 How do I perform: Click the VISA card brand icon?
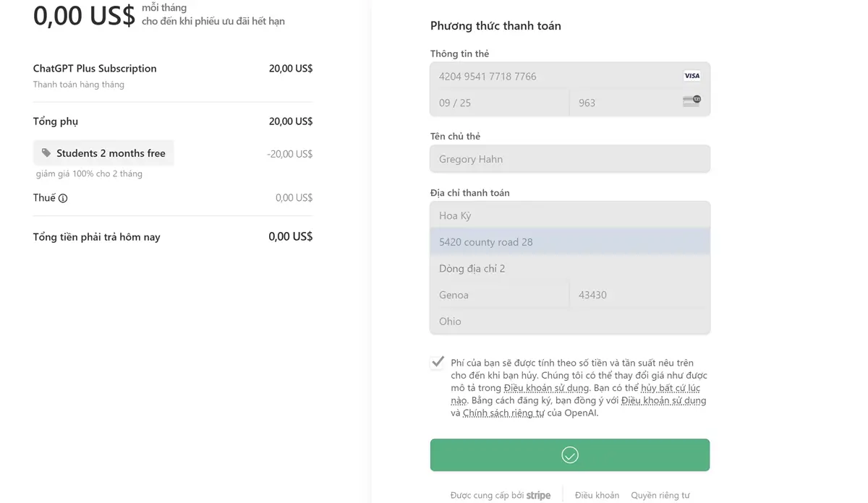(692, 76)
